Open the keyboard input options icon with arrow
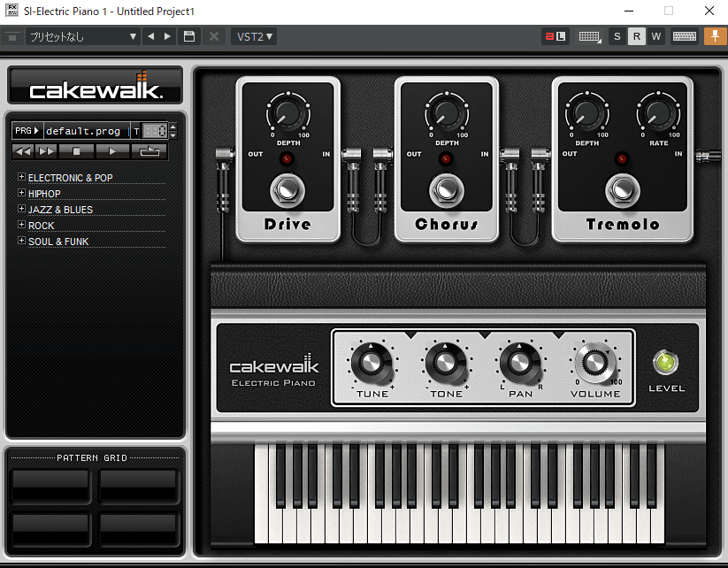Viewport: 728px width, 568px height. [x=590, y=36]
